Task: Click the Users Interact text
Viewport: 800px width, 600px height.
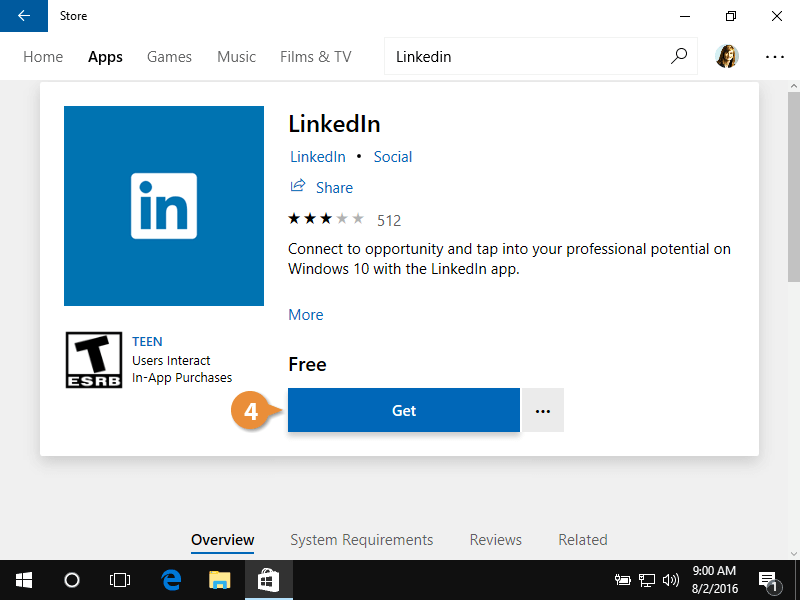Action: (171, 361)
